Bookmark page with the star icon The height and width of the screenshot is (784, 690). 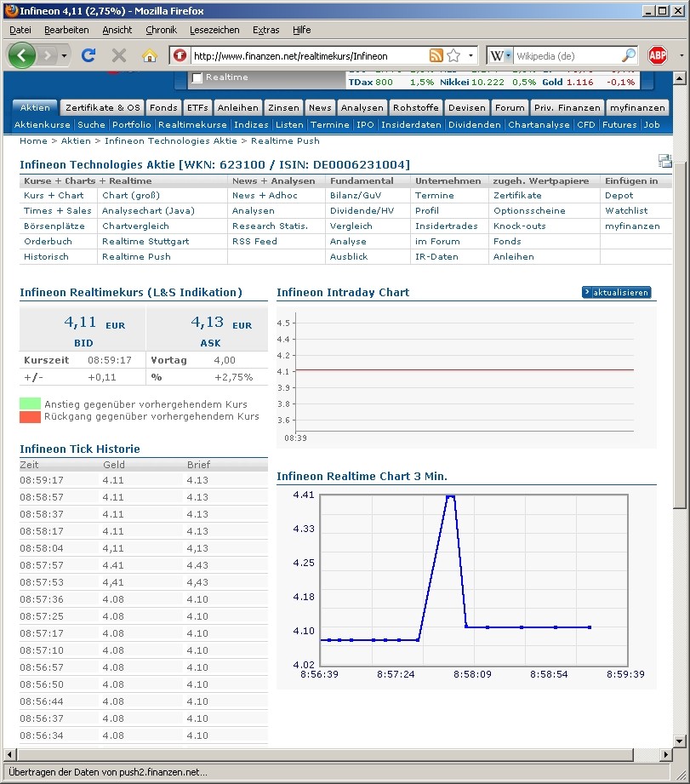[x=453, y=55]
